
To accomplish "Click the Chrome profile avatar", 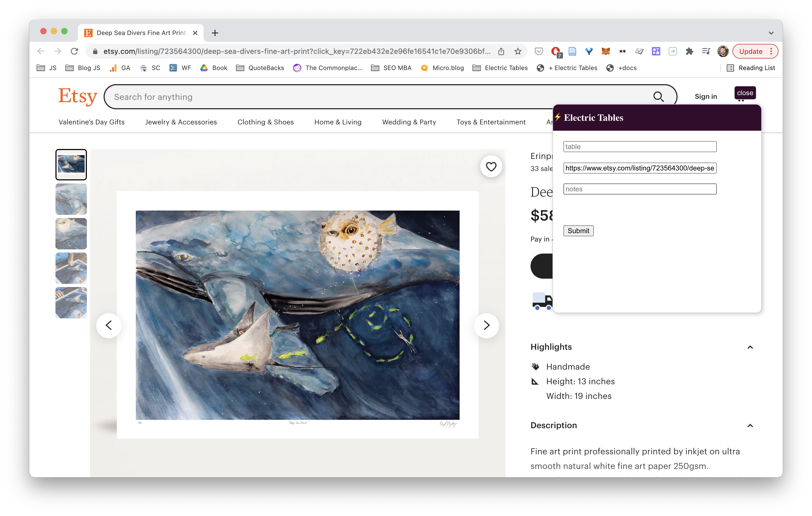I will tap(723, 51).
